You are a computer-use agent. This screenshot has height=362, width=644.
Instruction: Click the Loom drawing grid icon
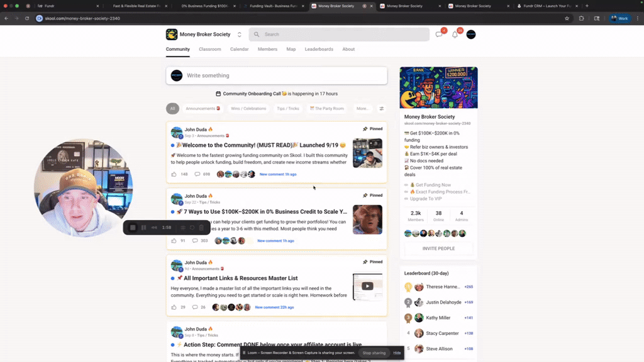[x=183, y=228]
